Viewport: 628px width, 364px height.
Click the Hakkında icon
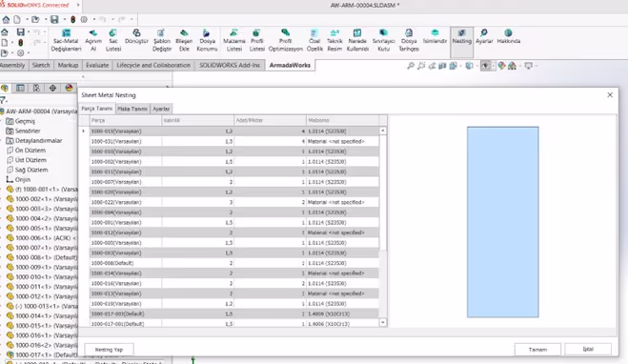(x=509, y=36)
